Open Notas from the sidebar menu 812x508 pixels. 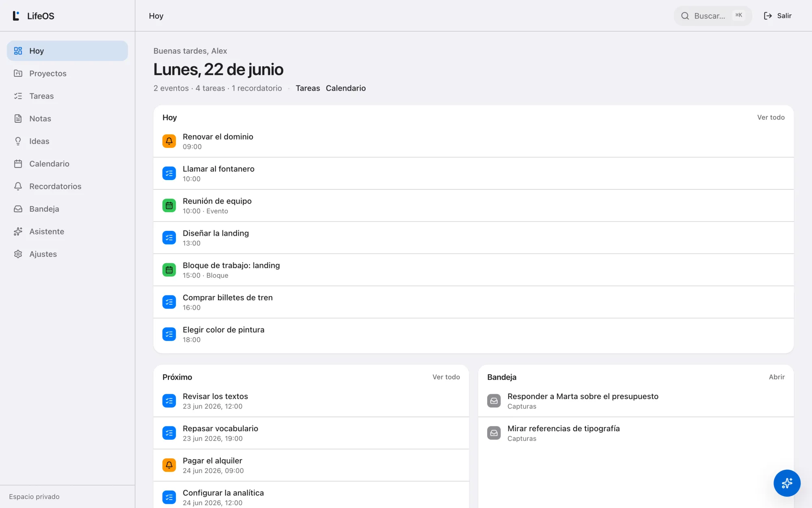(x=67, y=119)
